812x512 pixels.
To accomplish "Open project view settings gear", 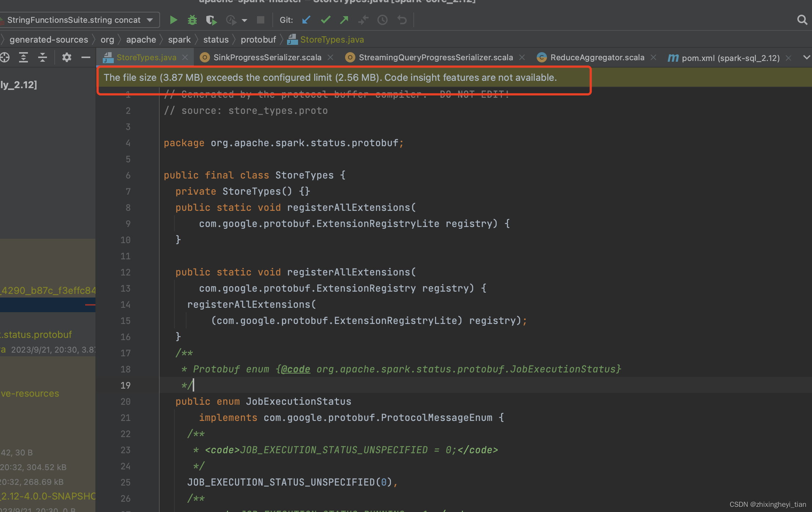I will pyautogui.click(x=66, y=57).
